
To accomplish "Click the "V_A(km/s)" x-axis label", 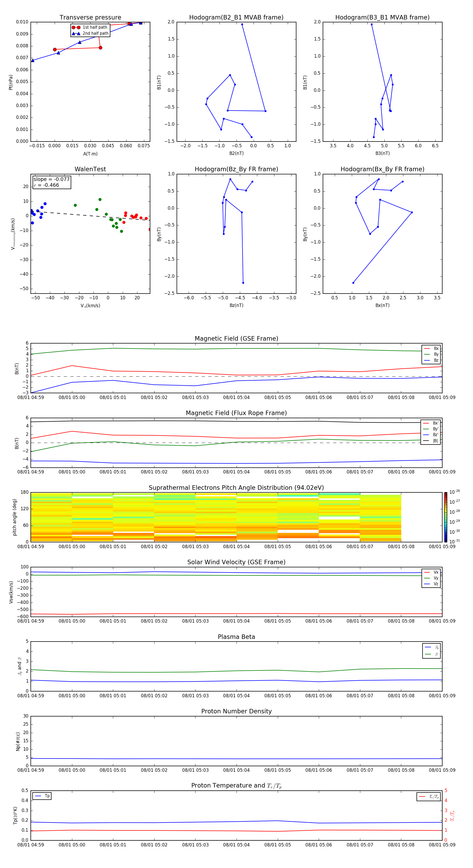I will click(x=90, y=306).
